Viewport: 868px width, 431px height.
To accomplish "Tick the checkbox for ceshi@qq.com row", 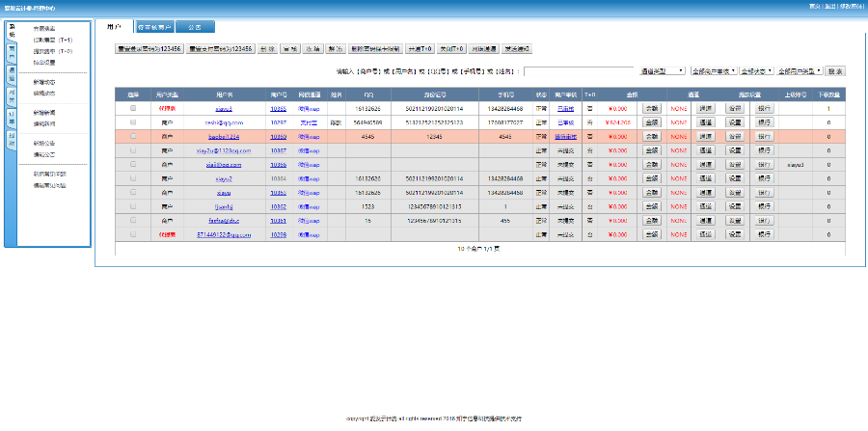I will click(133, 122).
